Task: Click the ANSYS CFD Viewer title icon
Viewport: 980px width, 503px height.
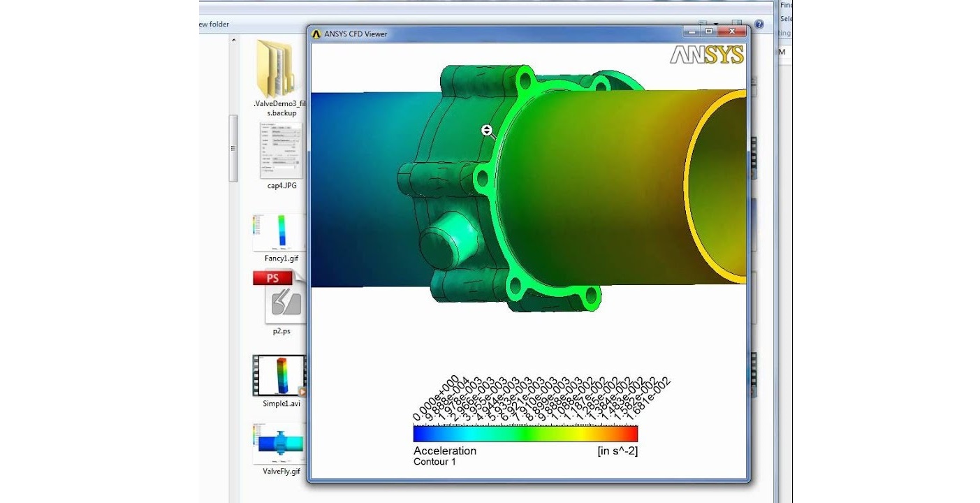Action: tap(316, 34)
